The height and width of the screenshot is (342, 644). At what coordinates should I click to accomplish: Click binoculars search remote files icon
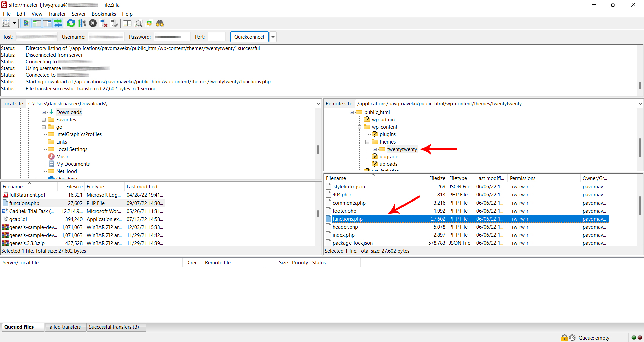pyautogui.click(x=160, y=23)
